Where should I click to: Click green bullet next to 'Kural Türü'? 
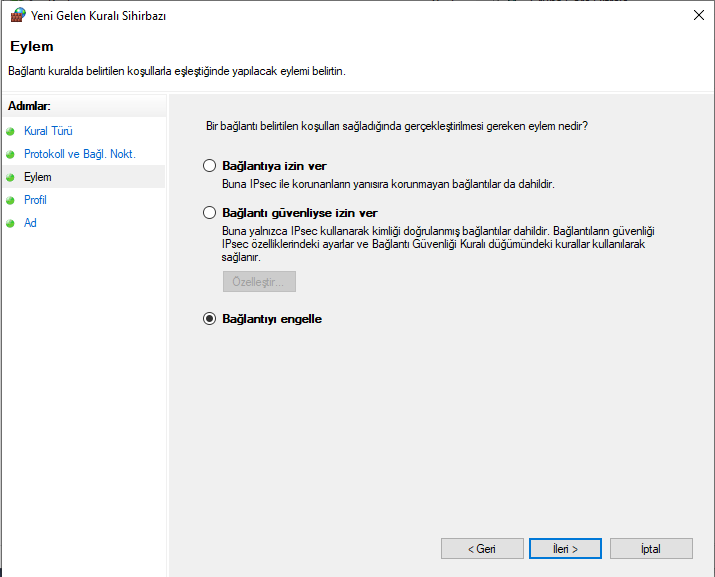(x=10, y=132)
